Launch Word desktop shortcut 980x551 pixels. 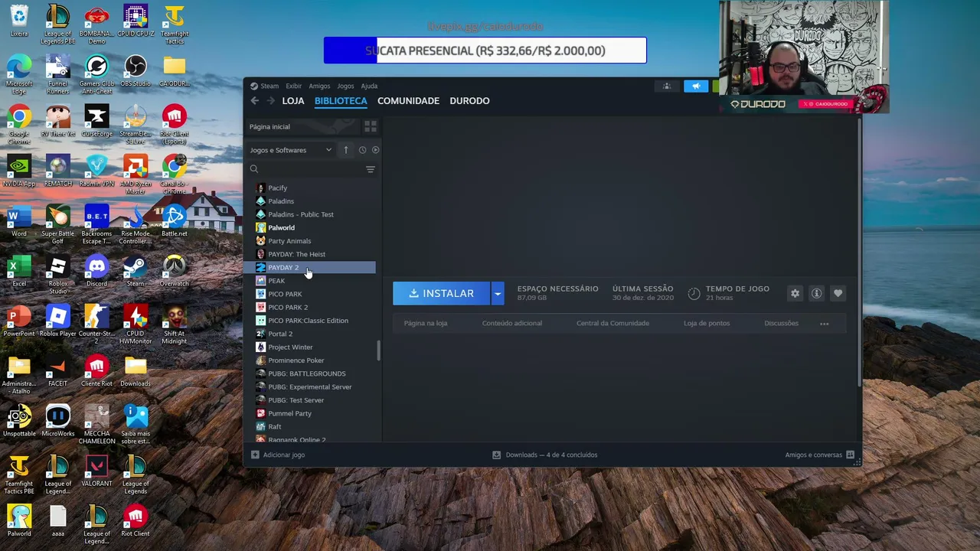(x=19, y=221)
